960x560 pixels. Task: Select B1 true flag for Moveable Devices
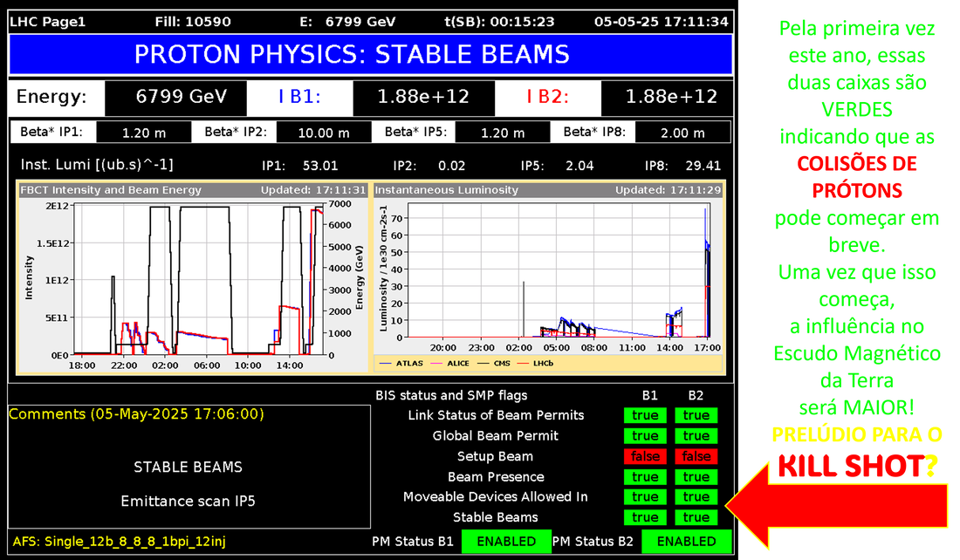point(645,497)
